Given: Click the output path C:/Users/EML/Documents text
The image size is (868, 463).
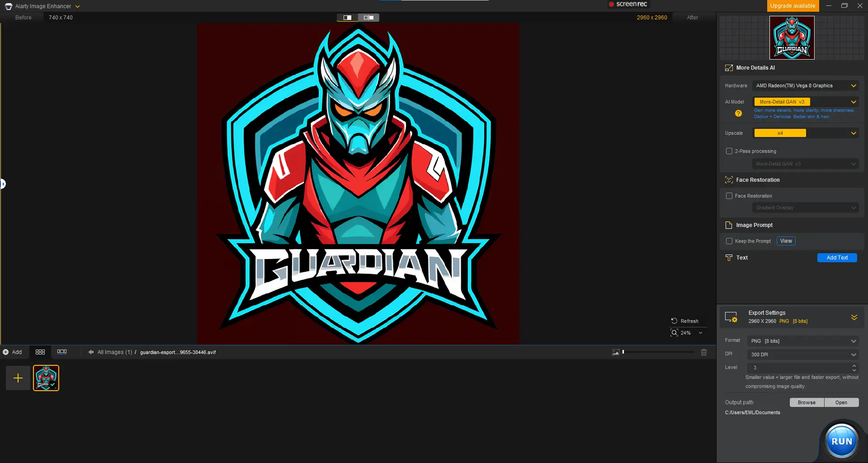Looking at the screenshot, I should pos(752,413).
